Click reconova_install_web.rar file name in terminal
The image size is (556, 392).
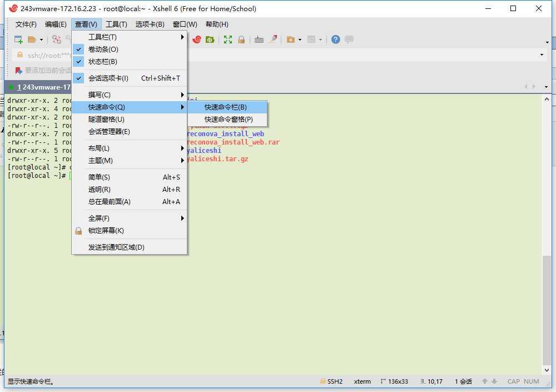point(234,142)
